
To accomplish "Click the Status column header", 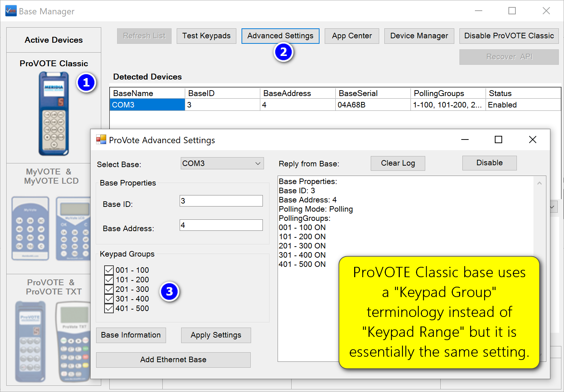I will 523,93.
